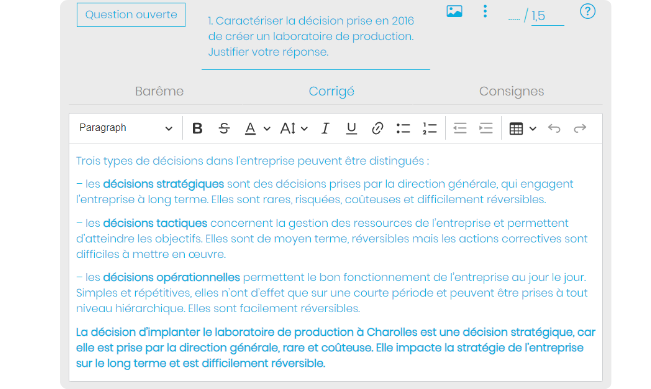Insert a table using table icon
The width and height of the screenshot is (651, 389).
516,129
